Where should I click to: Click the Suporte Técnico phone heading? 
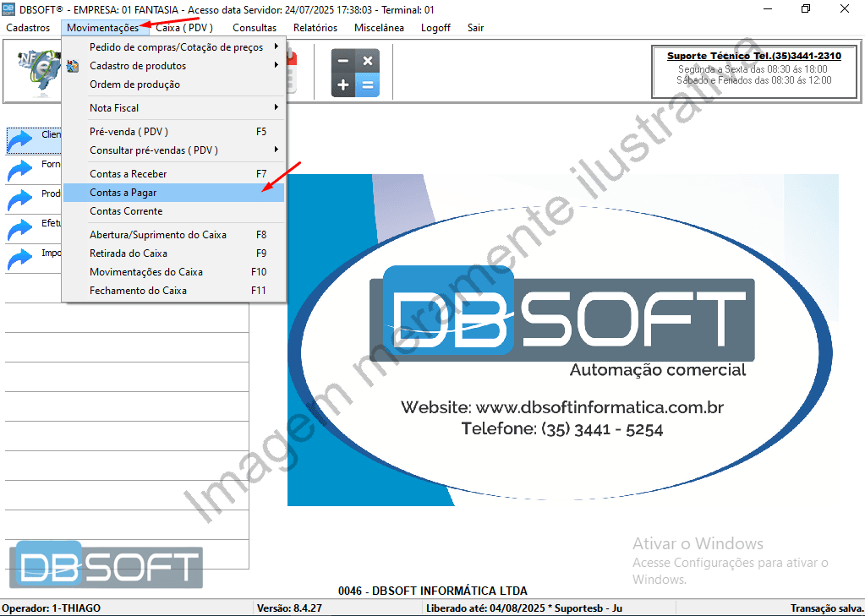tap(753, 56)
